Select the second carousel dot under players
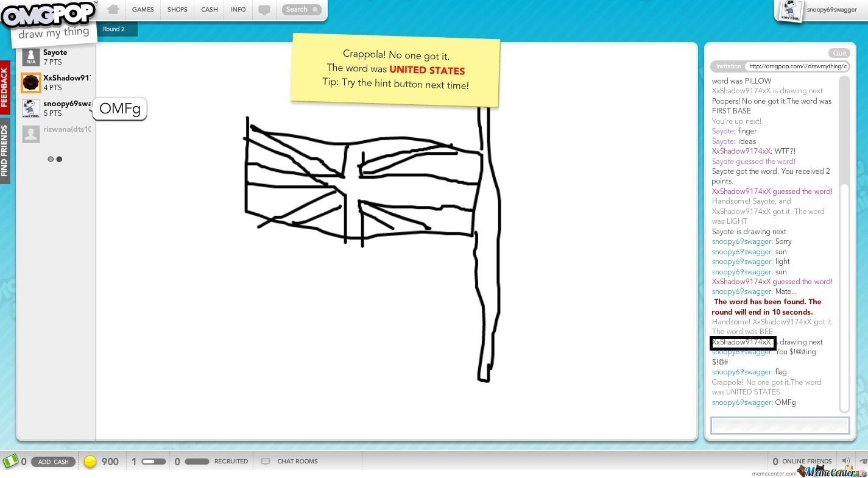This screenshot has height=478, width=868. pyautogui.click(x=59, y=159)
